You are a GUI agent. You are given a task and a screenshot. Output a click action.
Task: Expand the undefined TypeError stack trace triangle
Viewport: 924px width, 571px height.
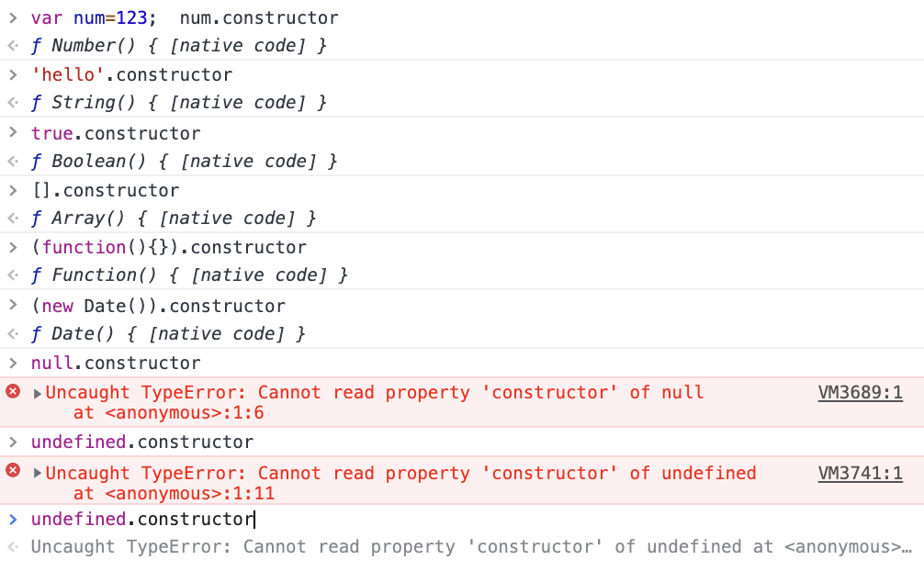coord(37,473)
